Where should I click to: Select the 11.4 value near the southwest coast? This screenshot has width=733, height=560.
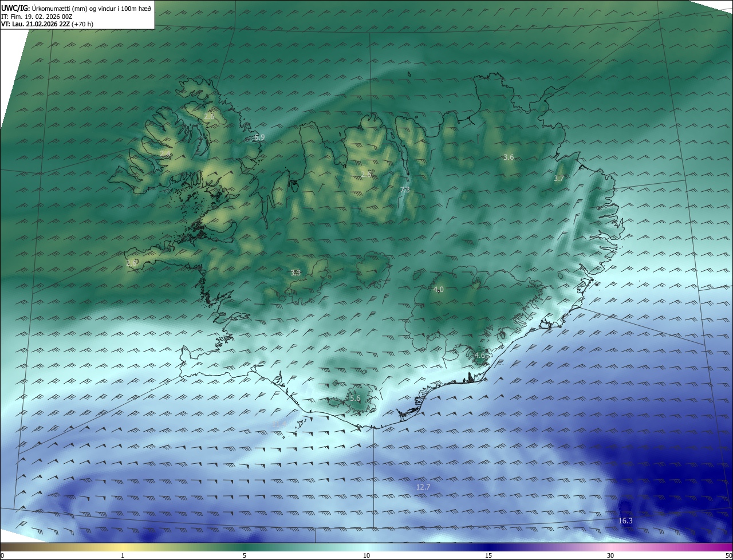(279, 424)
